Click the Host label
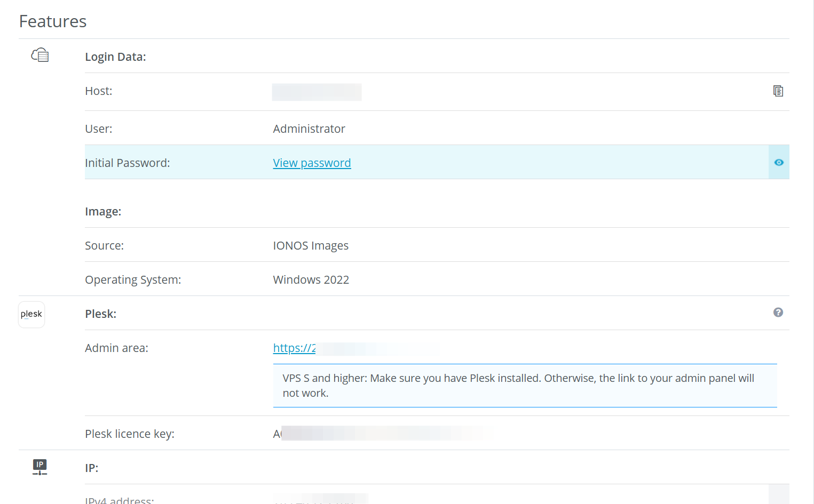This screenshot has width=814, height=504. point(99,91)
